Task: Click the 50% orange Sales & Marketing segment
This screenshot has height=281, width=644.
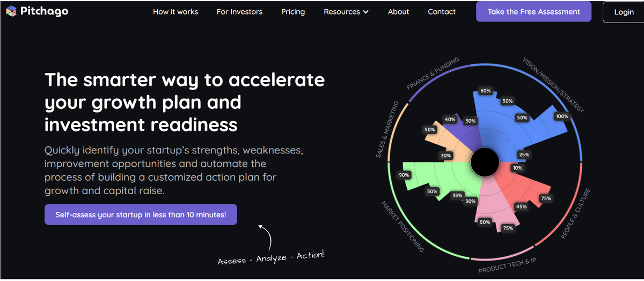Action: [430, 130]
